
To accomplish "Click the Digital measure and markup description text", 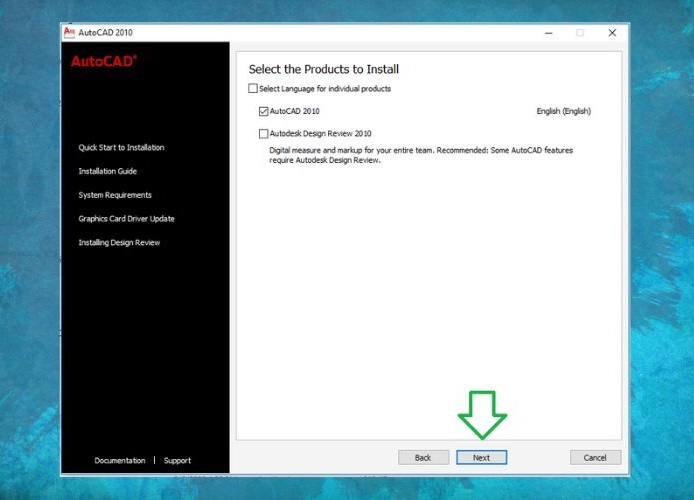I will coord(421,155).
